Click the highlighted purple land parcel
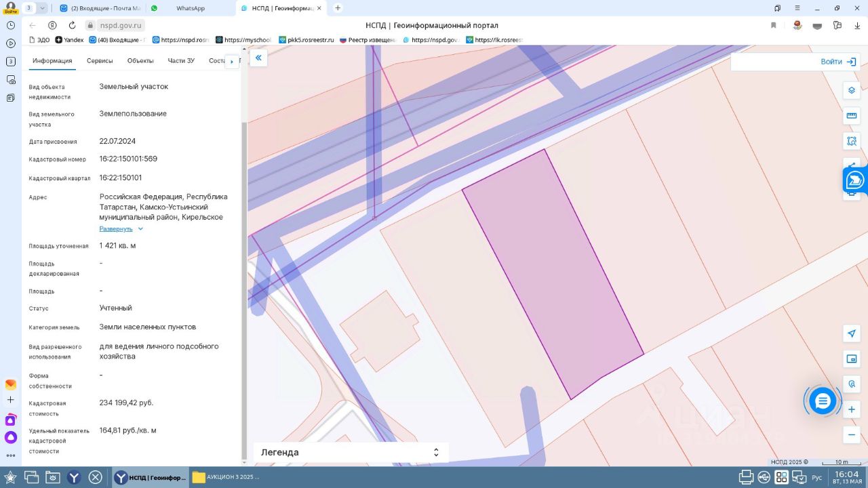This screenshot has width=868, height=488. pos(554,275)
